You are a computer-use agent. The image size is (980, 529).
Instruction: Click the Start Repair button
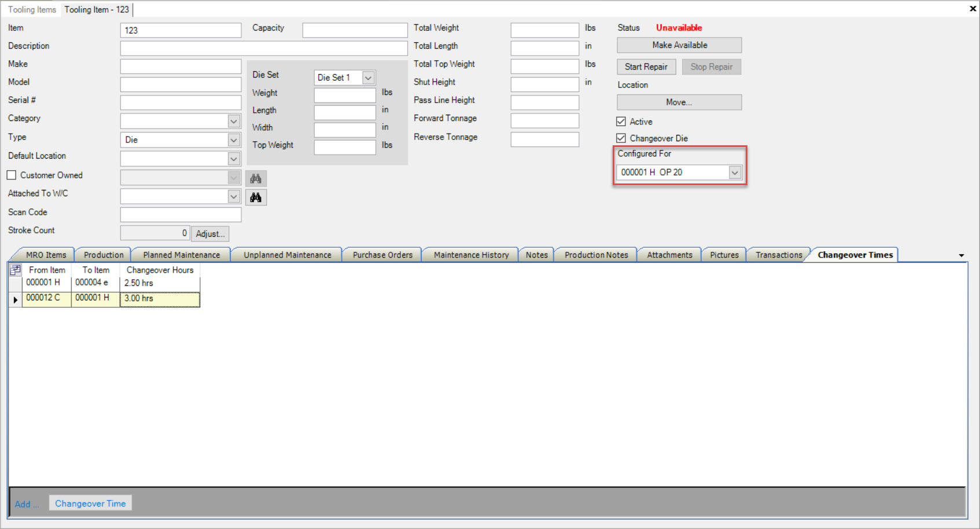[646, 67]
